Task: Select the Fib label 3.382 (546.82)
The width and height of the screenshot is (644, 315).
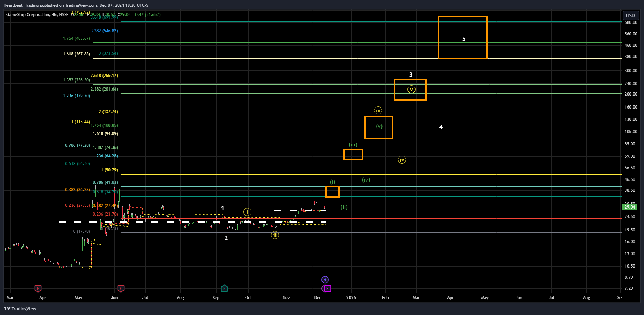Action: click(x=104, y=31)
